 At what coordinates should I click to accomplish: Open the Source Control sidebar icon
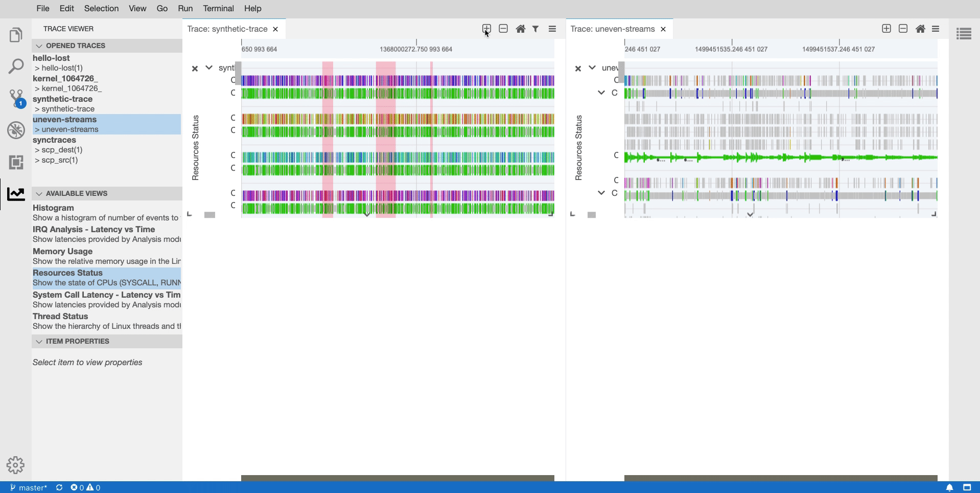16,98
